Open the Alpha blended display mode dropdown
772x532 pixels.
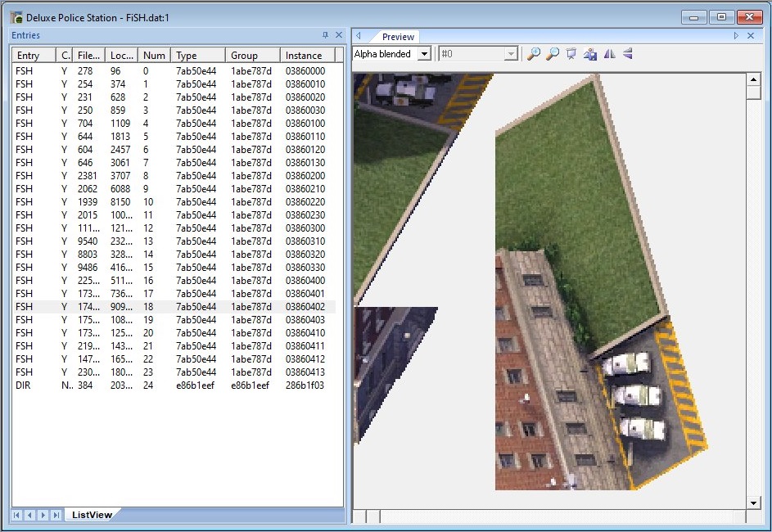click(x=424, y=54)
